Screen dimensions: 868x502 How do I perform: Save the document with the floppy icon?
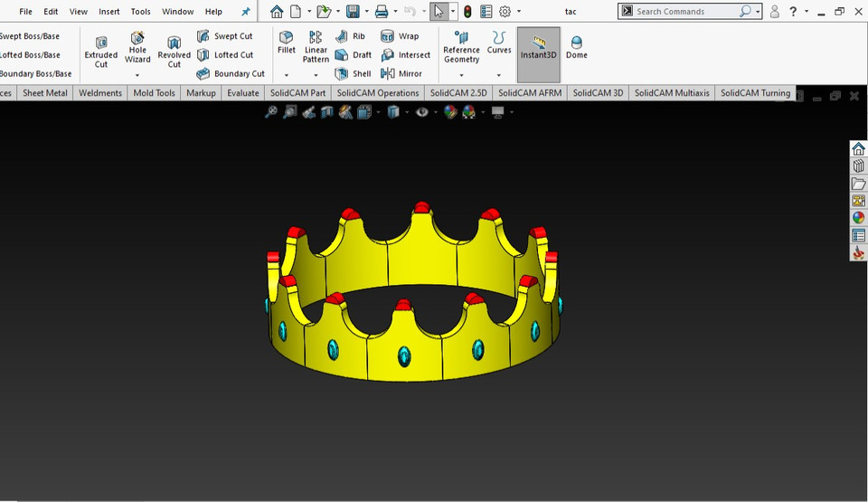tap(353, 11)
